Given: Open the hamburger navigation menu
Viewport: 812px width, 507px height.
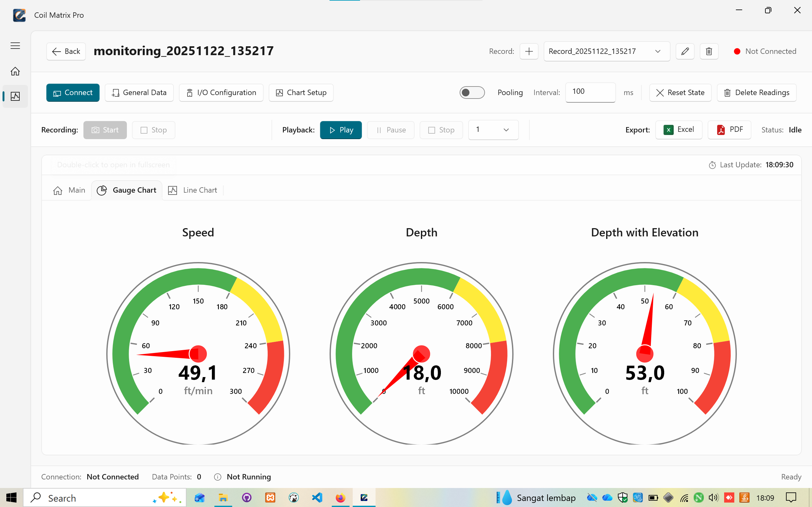Looking at the screenshot, I should (x=15, y=46).
